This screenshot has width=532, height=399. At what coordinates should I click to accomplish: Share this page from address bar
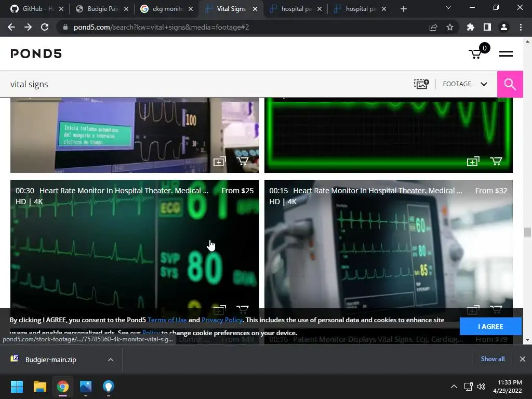433,27
